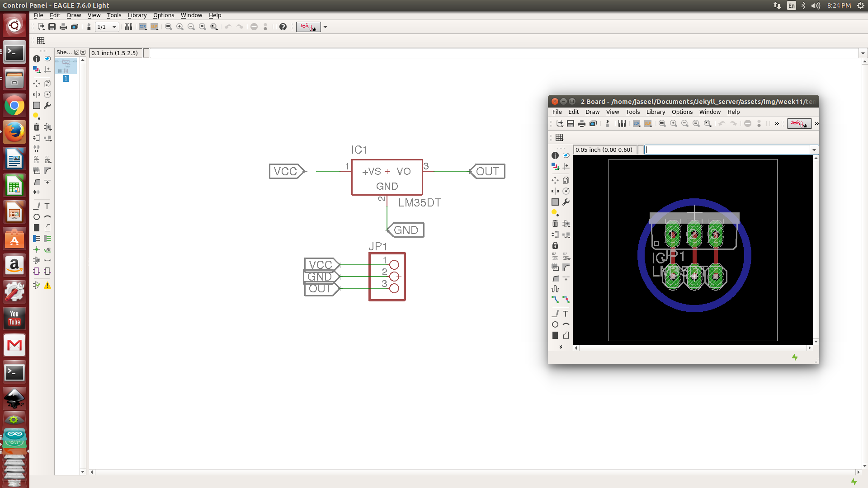Select the Move tool in schematic toolbar

pyautogui.click(x=37, y=84)
